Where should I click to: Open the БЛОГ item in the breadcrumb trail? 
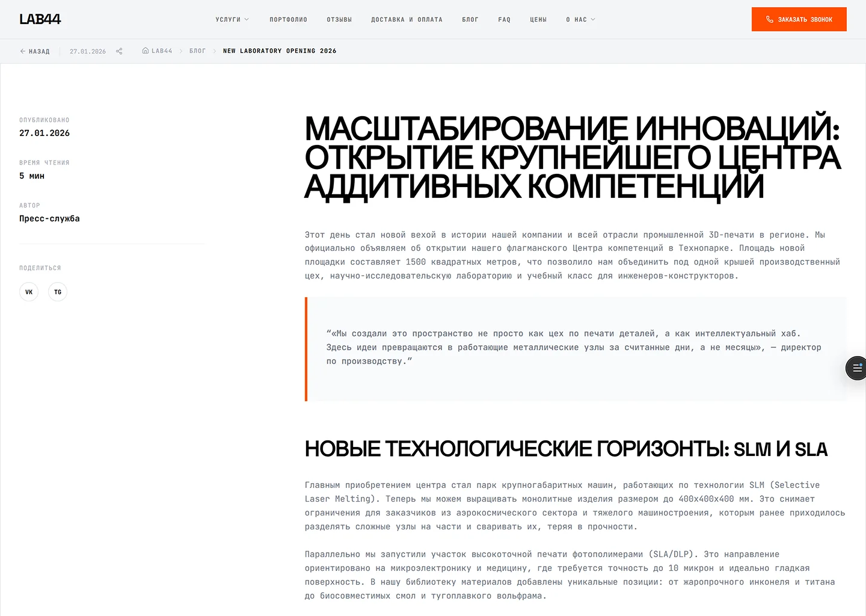(x=197, y=51)
